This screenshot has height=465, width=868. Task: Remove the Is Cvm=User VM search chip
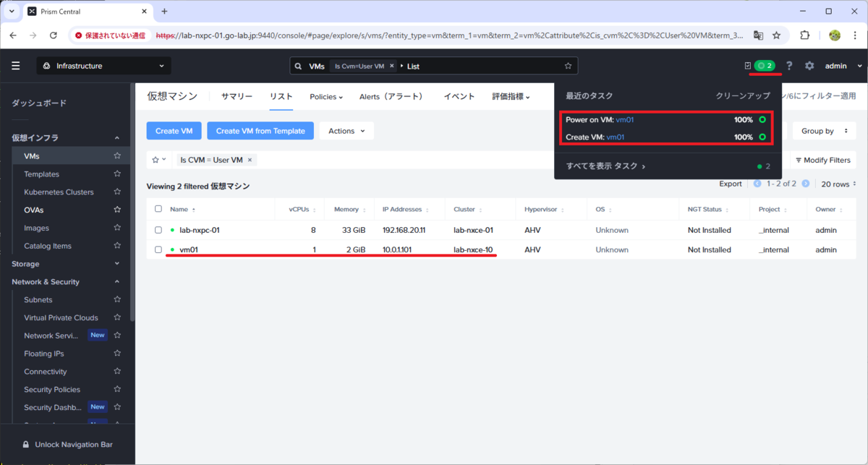[x=392, y=66]
